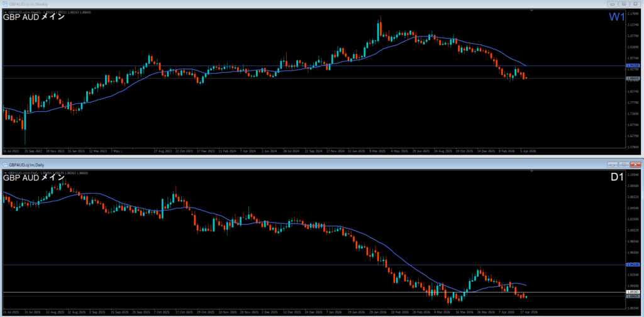
Task: Select the W1 timeframe label
Action: tap(616, 18)
